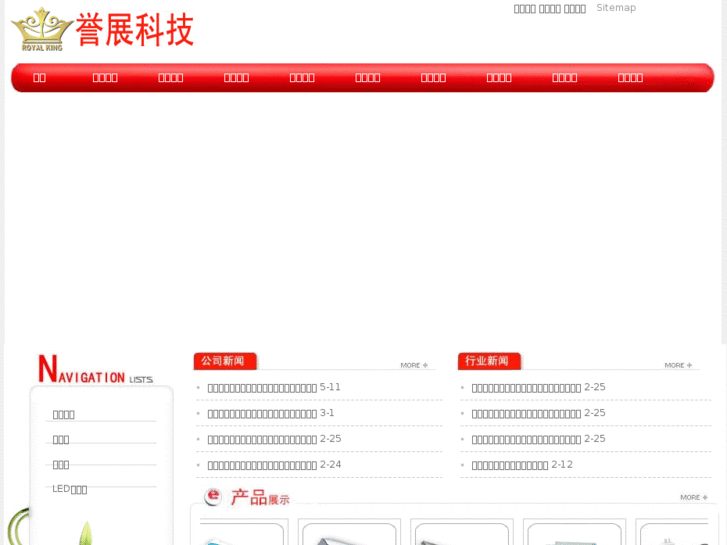This screenshot has width=727, height=545.
Task: Open industry news item dated 2-12
Action: click(x=510, y=465)
